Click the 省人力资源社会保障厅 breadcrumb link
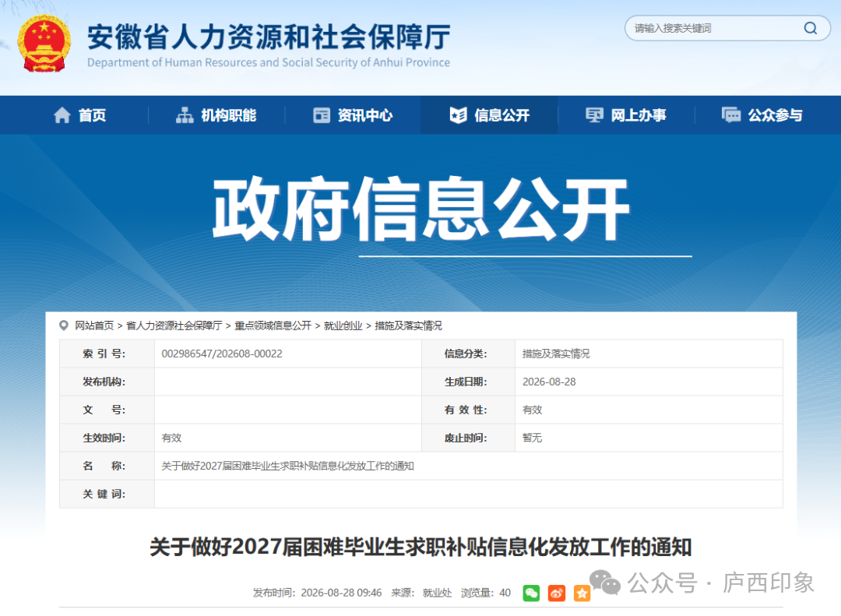 coord(174,326)
